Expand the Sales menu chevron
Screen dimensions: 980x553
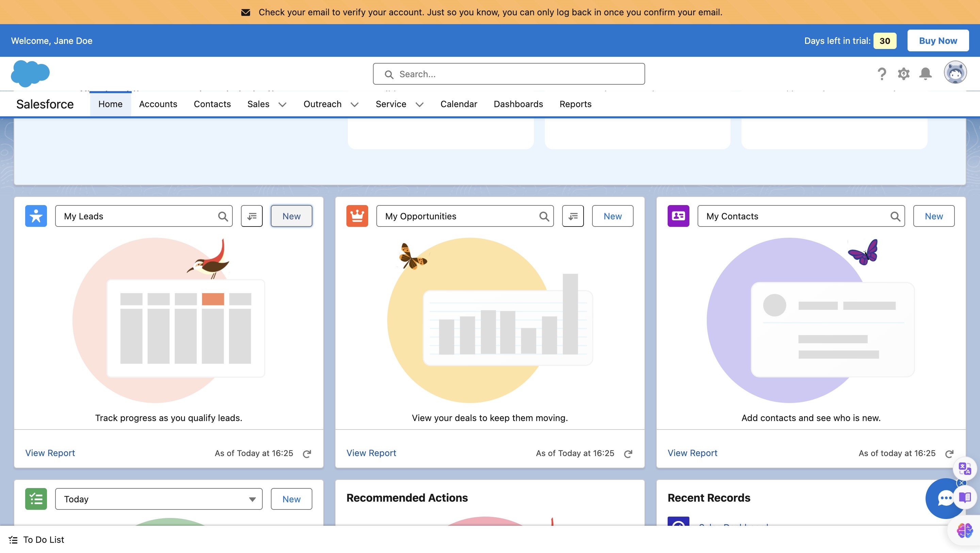coord(282,105)
